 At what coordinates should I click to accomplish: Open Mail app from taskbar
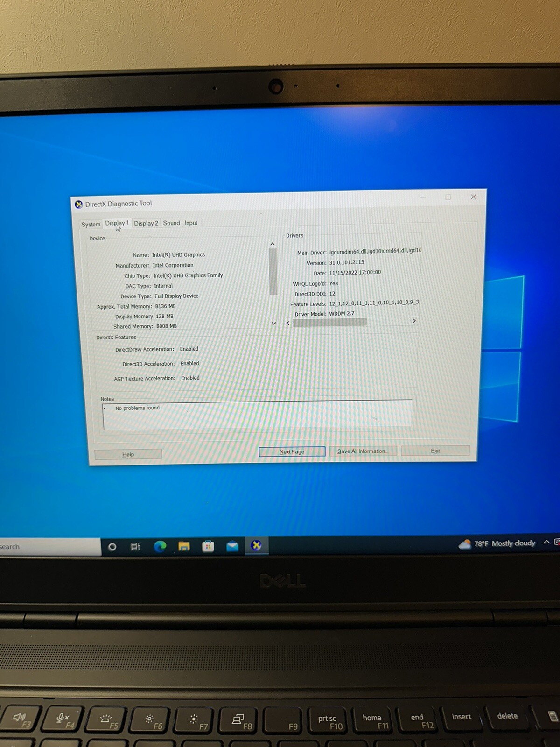tap(232, 546)
